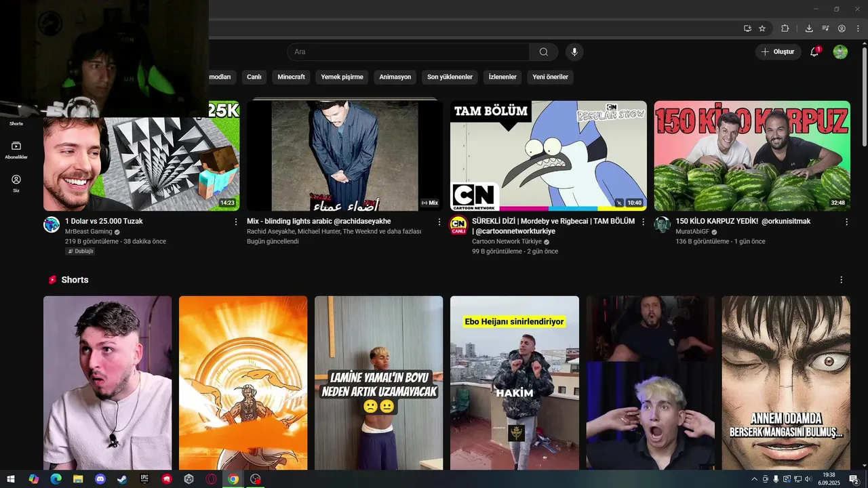Screen dimensions: 868x488
Task: Play the blinding lights arabic Mix thumbnail
Action: tap(344, 156)
